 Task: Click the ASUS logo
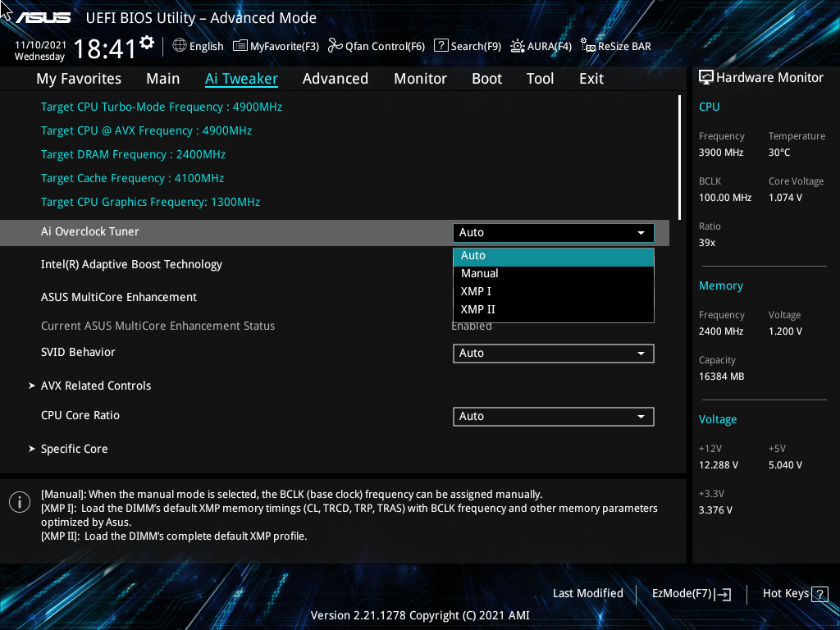coord(43,18)
